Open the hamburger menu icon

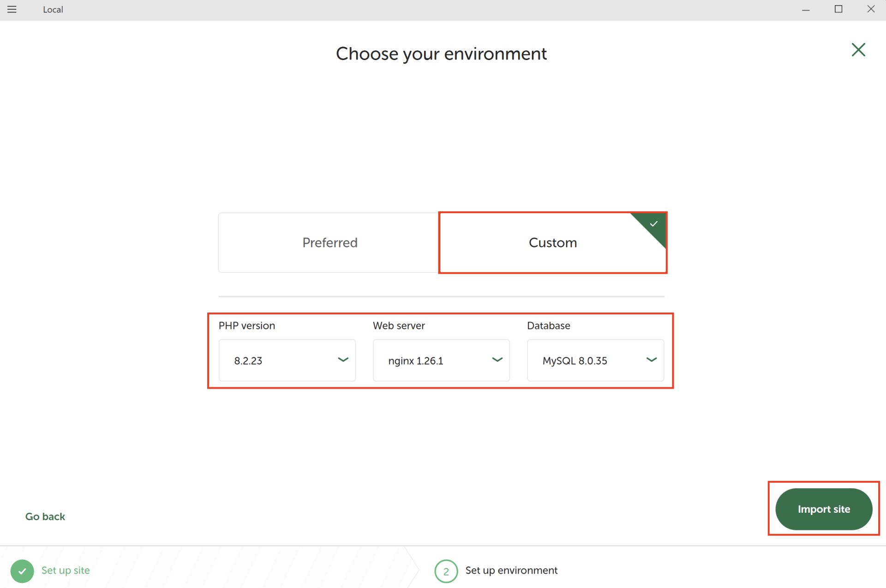coord(12,9)
